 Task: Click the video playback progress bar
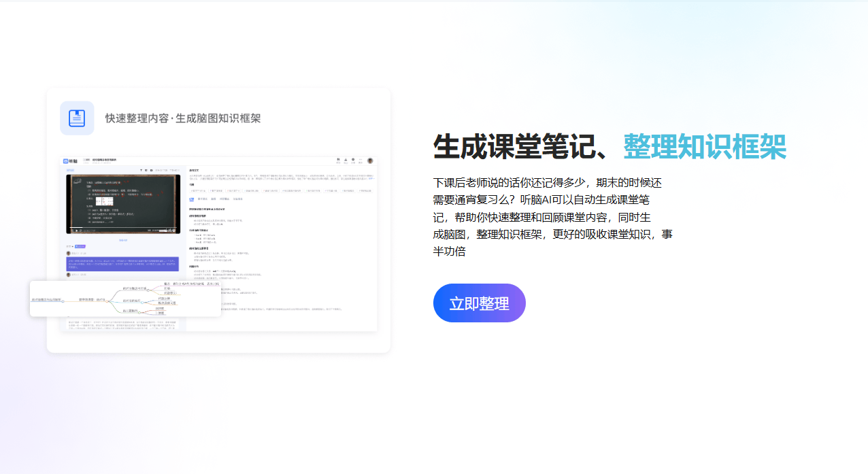tap(122, 227)
